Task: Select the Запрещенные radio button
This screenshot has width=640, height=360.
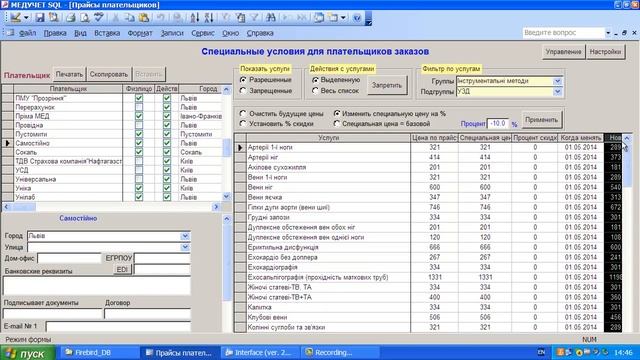Action: tap(243, 91)
